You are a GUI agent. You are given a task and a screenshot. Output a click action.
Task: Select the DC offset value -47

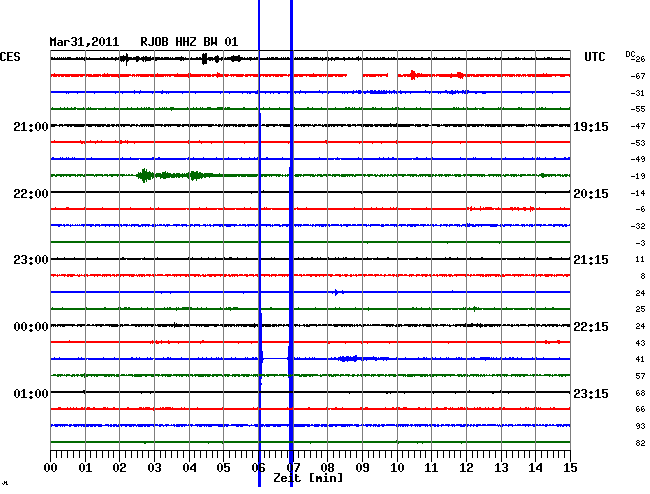(638, 126)
